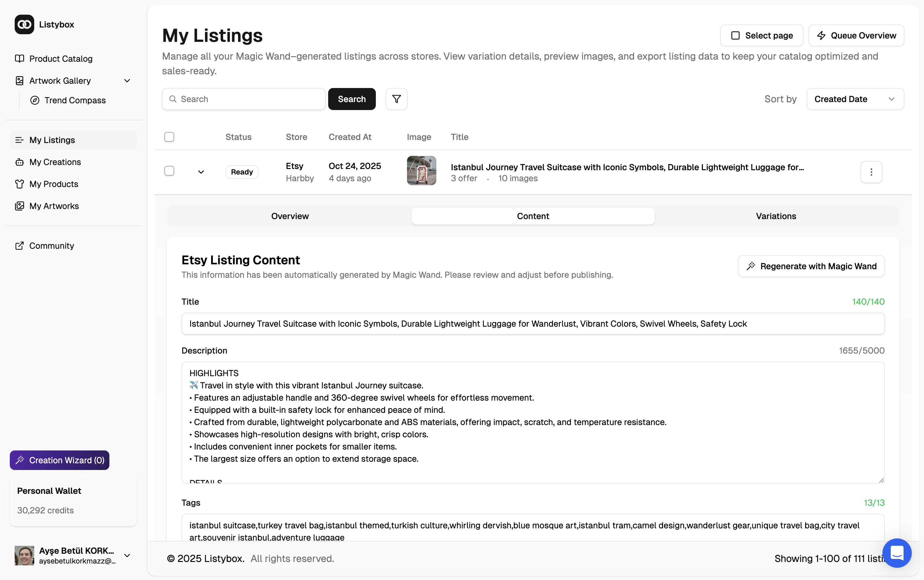The image size is (924, 580).
Task: Open the chat support bubble
Action: (x=897, y=553)
